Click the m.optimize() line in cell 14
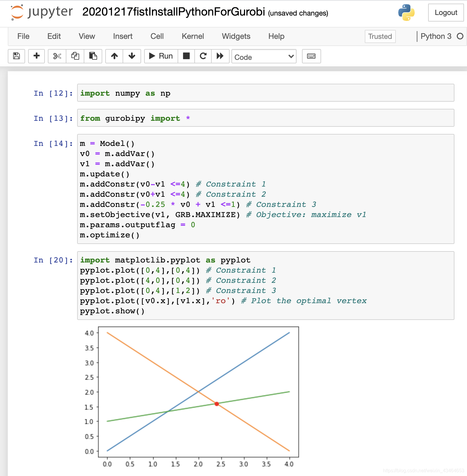 110,235
